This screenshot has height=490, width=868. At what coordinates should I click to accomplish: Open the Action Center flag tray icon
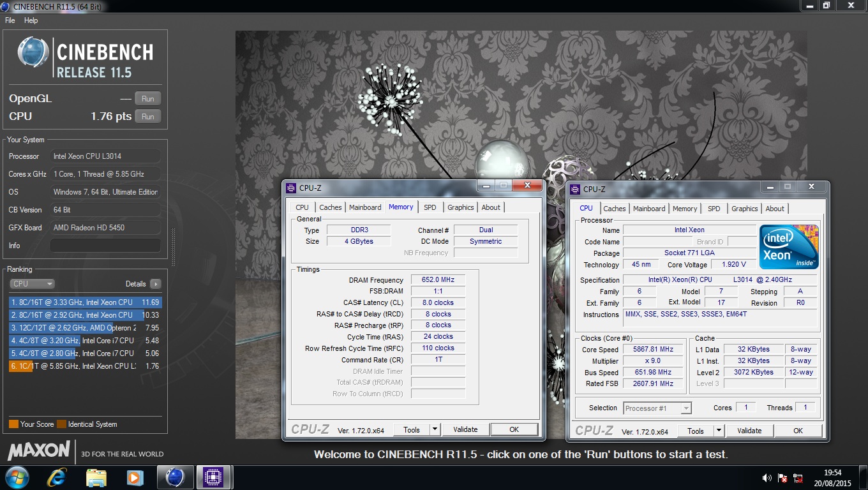pos(783,478)
